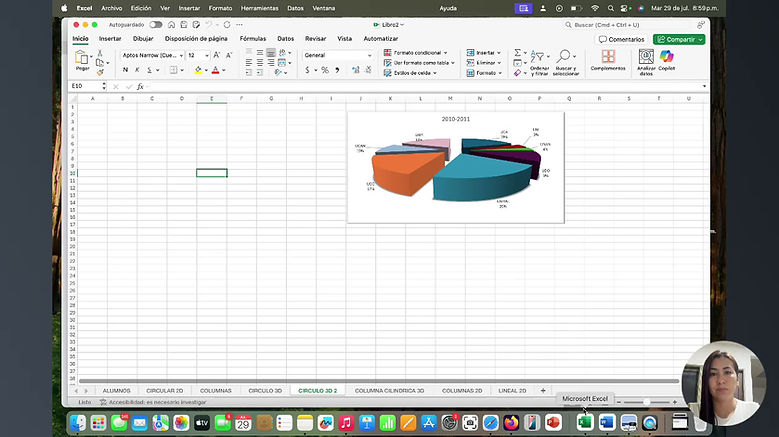
Task: Open Disposición de página tab
Action: [x=196, y=38]
